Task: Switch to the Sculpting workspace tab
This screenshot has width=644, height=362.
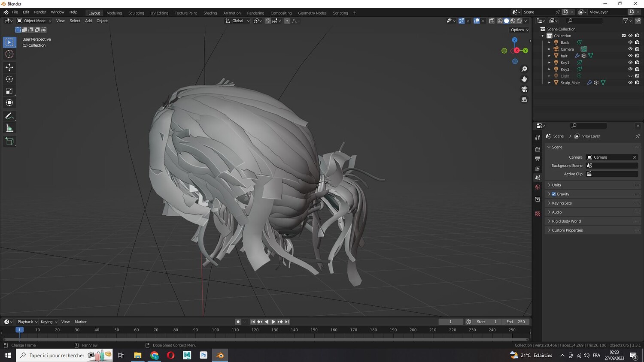Action: pyautogui.click(x=136, y=13)
